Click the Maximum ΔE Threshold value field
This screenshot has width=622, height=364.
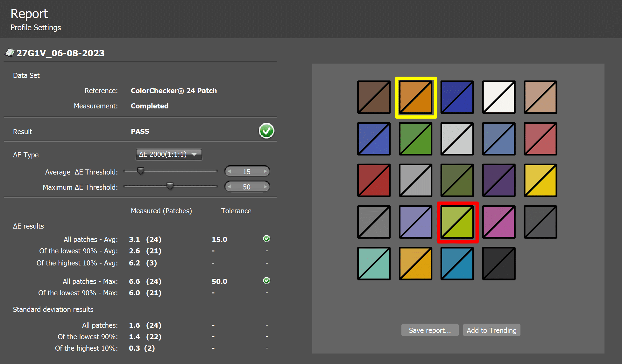tap(247, 187)
